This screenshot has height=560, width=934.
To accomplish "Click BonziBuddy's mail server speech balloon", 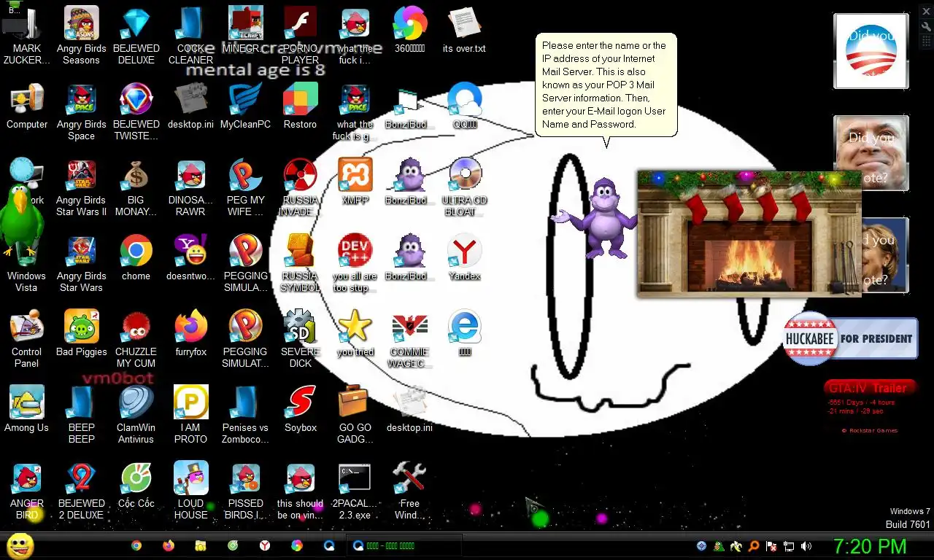I will click(606, 85).
